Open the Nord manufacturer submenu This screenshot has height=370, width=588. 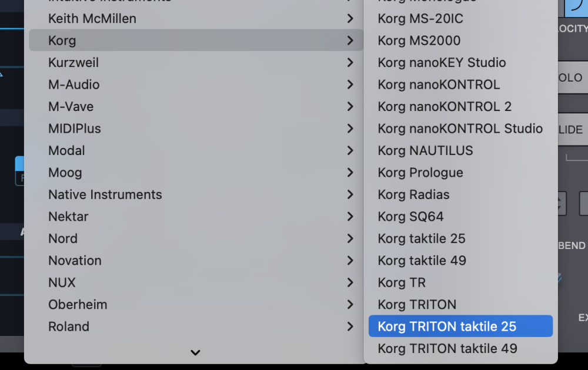pyautogui.click(x=63, y=238)
